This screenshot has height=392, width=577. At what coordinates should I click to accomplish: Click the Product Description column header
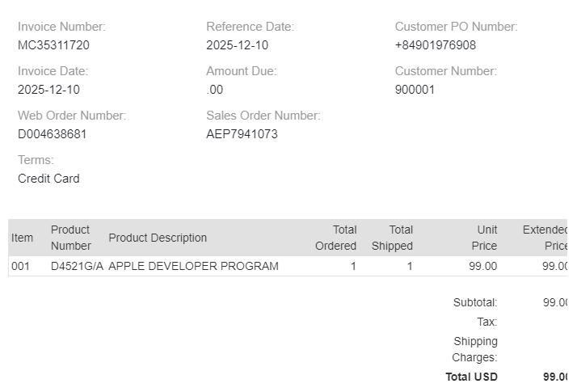(x=158, y=238)
